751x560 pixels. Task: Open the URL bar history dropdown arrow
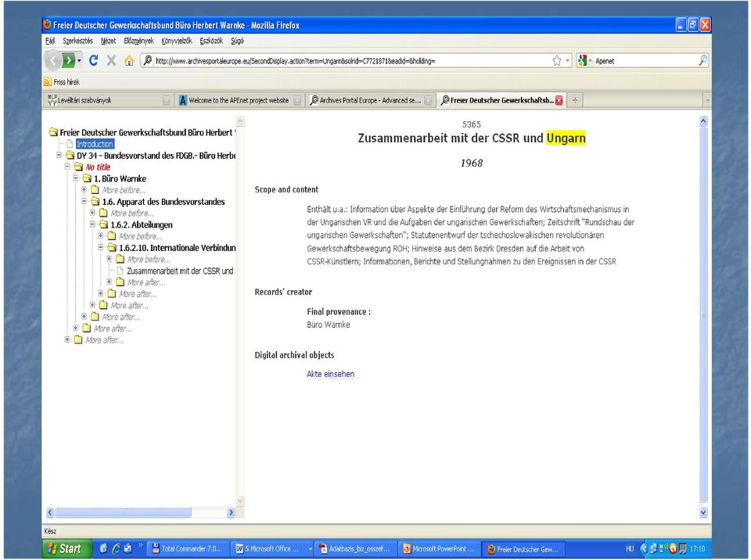[x=568, y=61]
